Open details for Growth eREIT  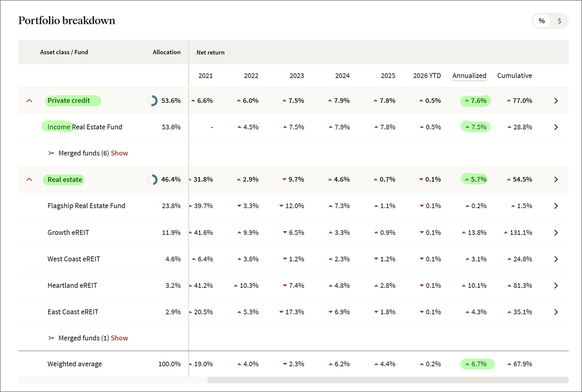click(556, 232)
